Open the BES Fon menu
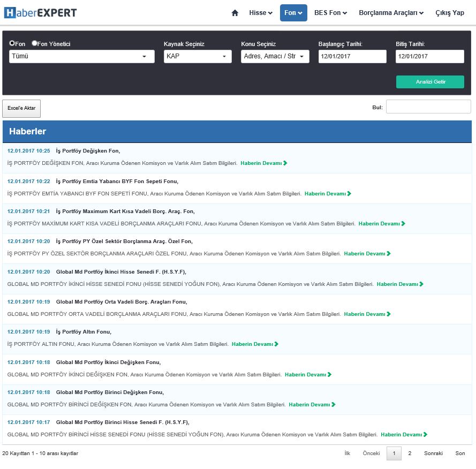Viewport: 476px width, 469px height. point(330,13)
